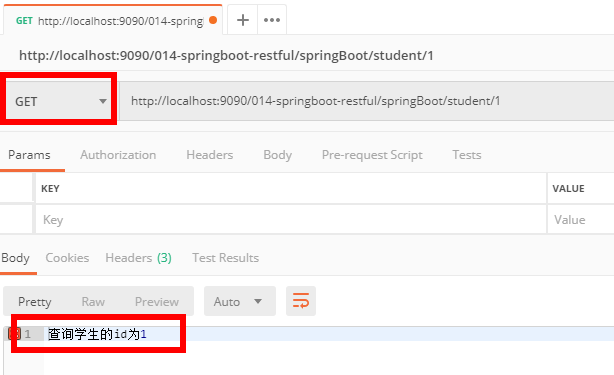Switch to Preview response view
The width and height of the screenshot is (614, 375).
click(157, 301)
